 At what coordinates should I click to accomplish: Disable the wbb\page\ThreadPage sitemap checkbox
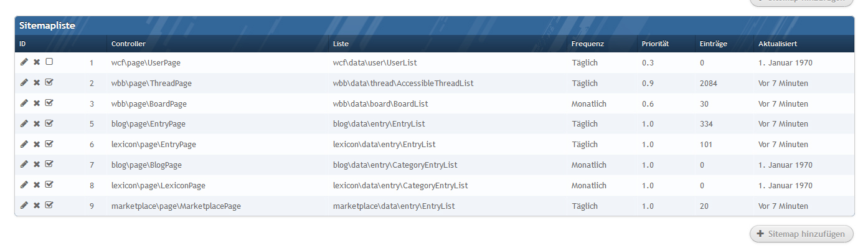tap(49, 83)
